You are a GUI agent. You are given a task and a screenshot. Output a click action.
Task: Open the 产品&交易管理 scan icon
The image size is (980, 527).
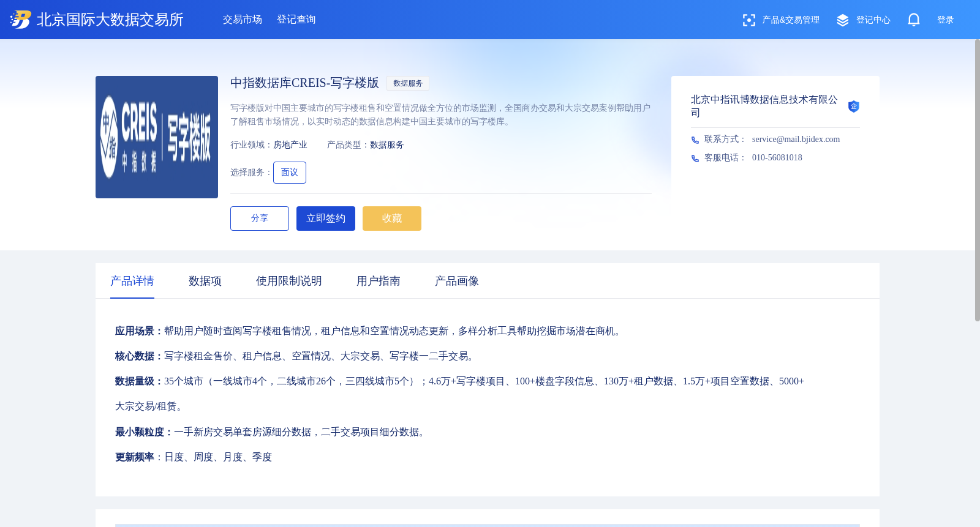point(748,20)
